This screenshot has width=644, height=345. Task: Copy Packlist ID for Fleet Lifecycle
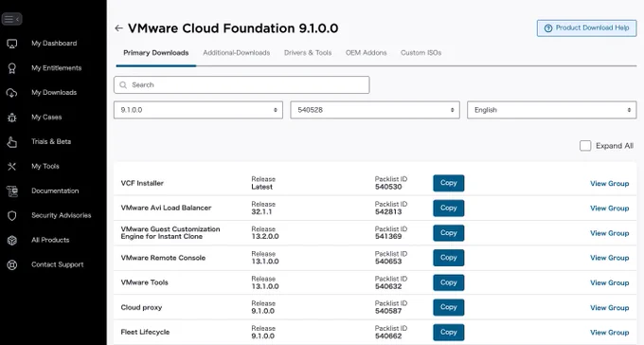[x=449, y=333]
